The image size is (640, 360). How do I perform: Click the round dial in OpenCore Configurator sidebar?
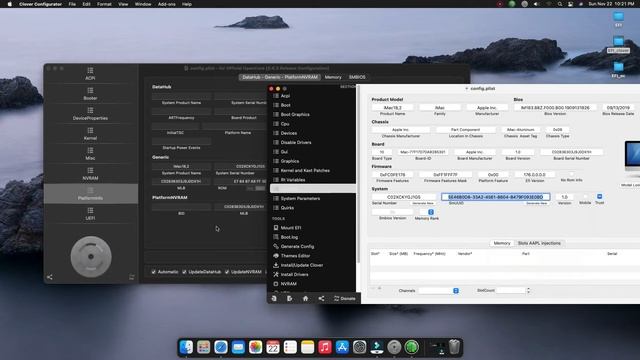[x=91, y=257]
